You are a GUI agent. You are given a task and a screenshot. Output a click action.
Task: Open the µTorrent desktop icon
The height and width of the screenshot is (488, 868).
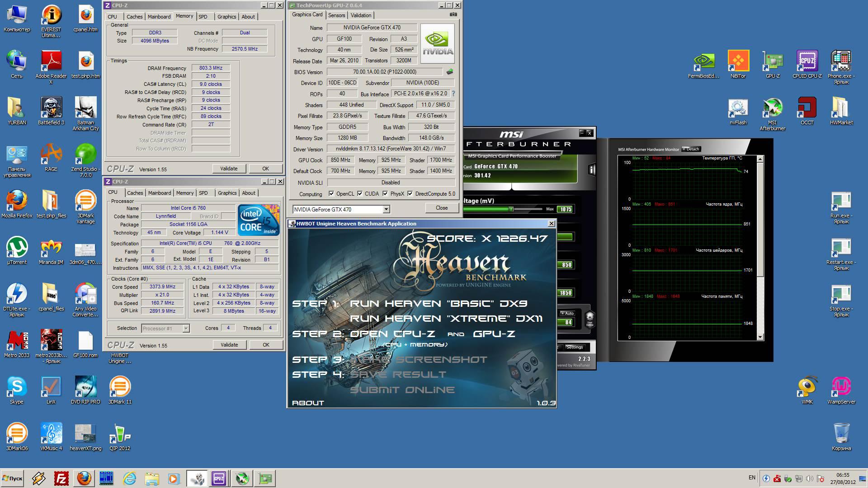coord(17,251)
